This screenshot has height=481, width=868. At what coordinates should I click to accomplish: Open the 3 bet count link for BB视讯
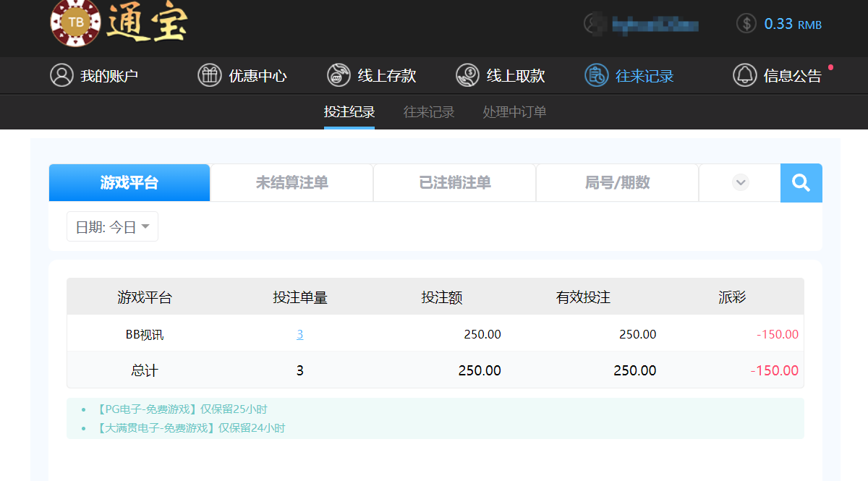pos(299,334)
